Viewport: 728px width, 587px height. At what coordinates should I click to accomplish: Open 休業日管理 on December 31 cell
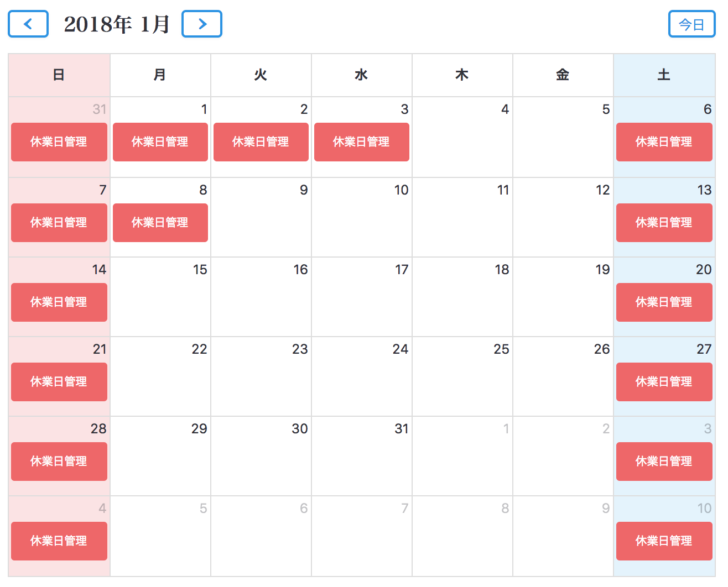(x=59, y=142)
